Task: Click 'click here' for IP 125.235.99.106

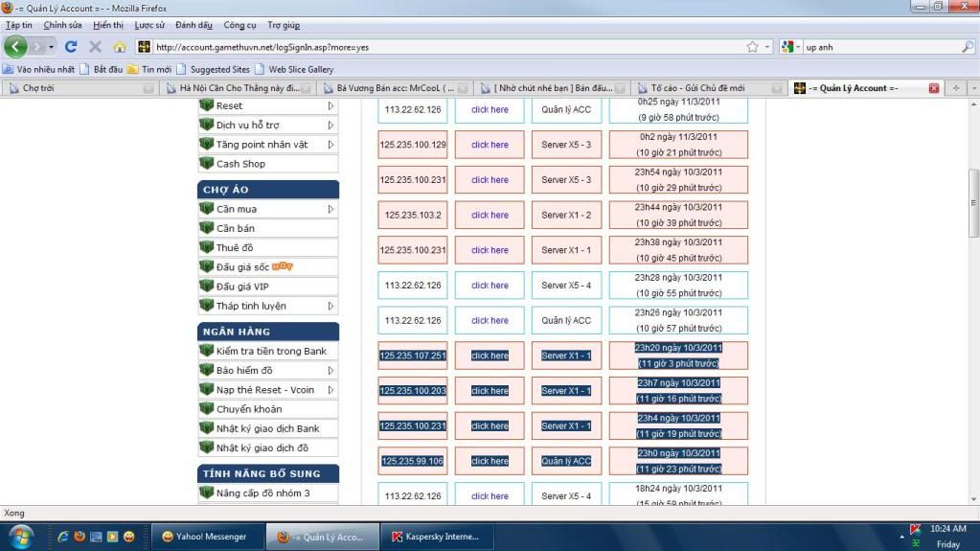Action: 490,461
